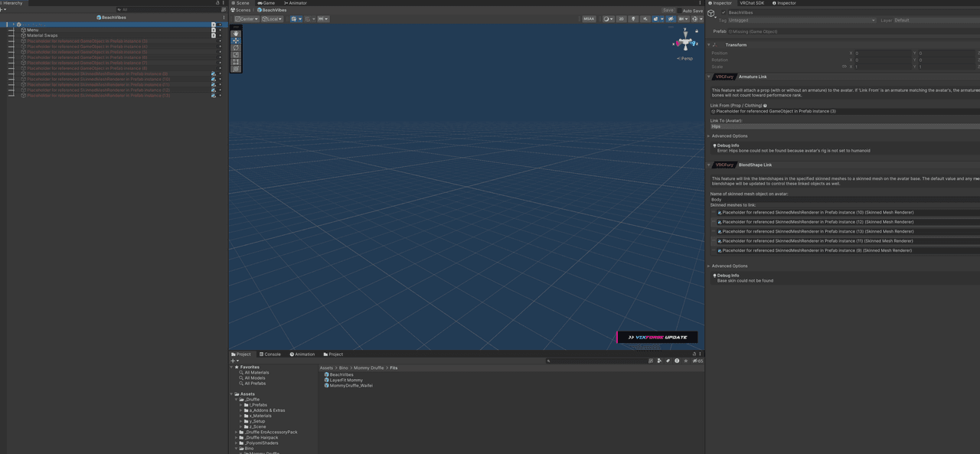
Task: Lock the Hierarchy panel with padlock icon
Action: 217,3
